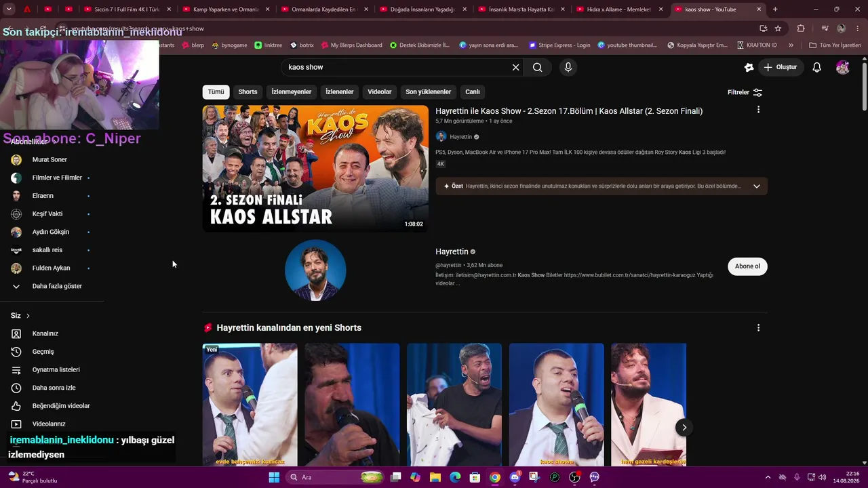Open the sparkle icon beside Oluştur

[749, 67]
